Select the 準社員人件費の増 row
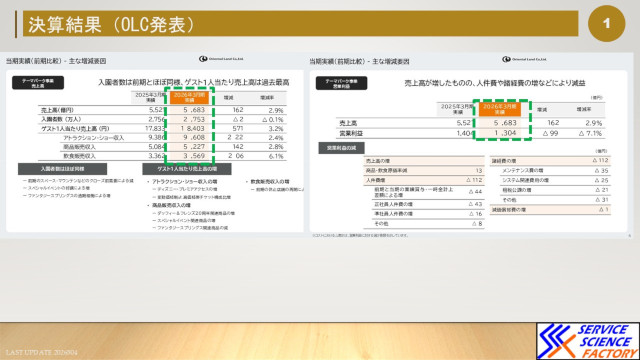The image size is (640, 360). pos(428,214)
